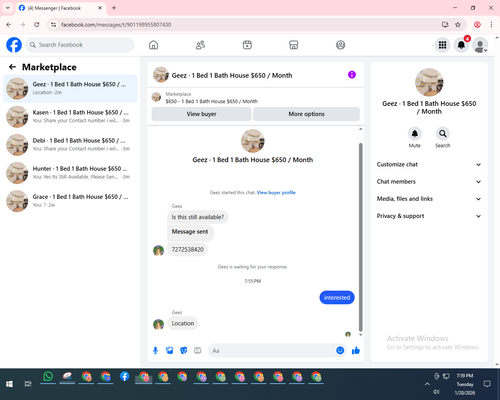Open the account profile avatar menu
This screenshot has height=400, width=500.
point(480,45)
